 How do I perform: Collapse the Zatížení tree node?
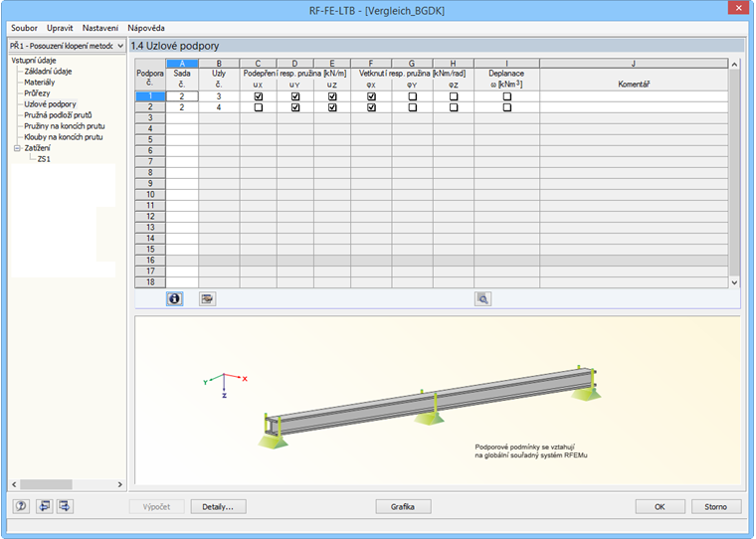[x=17, y=148]
